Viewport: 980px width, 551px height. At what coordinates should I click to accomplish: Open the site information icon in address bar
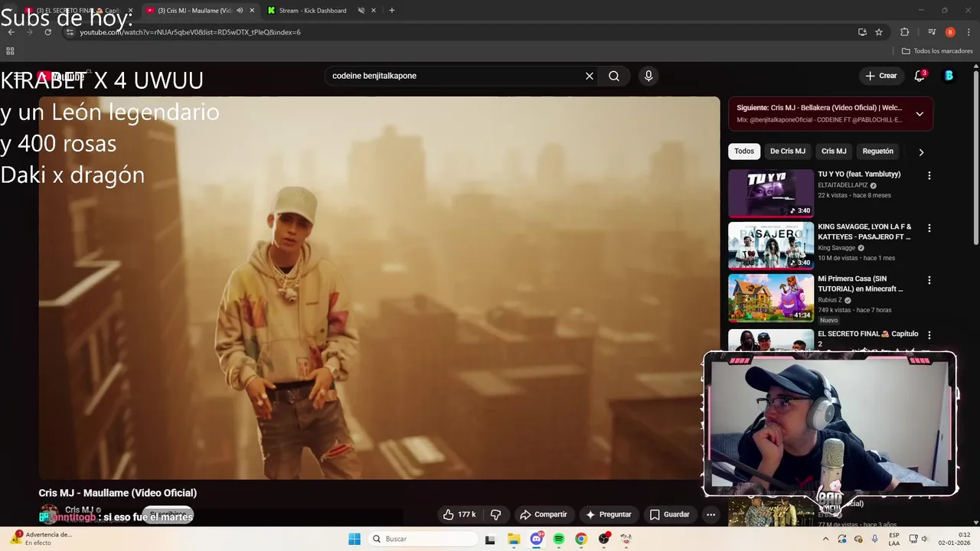(70, 32)
